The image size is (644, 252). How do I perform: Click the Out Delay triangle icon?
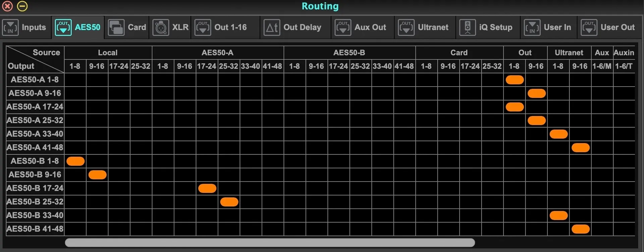point(272,28)
